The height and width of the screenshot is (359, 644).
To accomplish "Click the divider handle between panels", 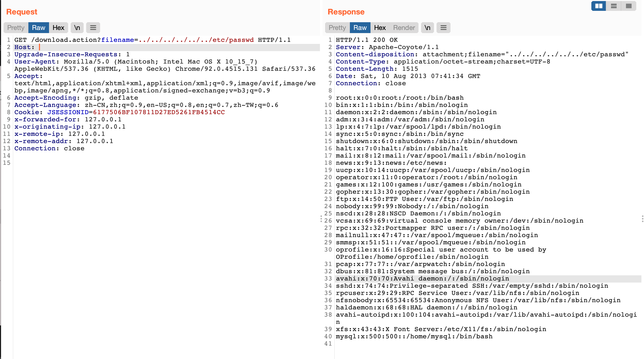I will pyautogui.click(x=321, y=219).
